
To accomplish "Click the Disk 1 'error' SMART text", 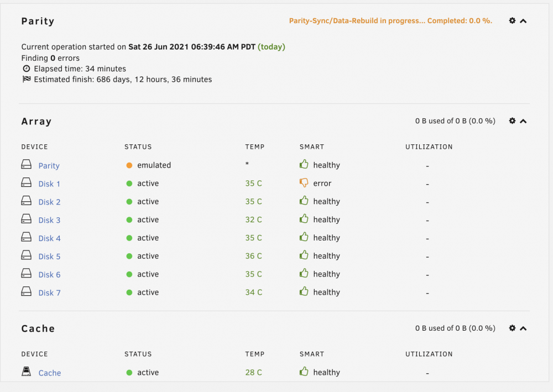I will pos(322,184).
